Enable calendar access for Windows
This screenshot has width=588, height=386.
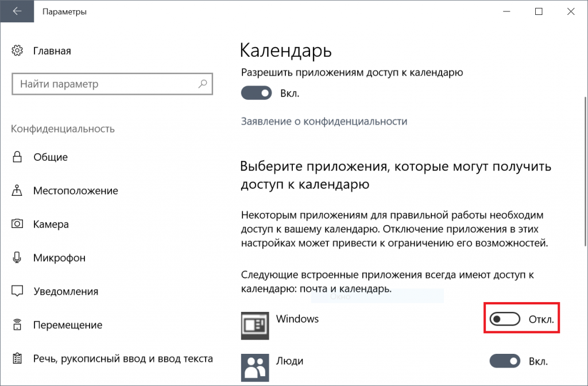[505, 319]
